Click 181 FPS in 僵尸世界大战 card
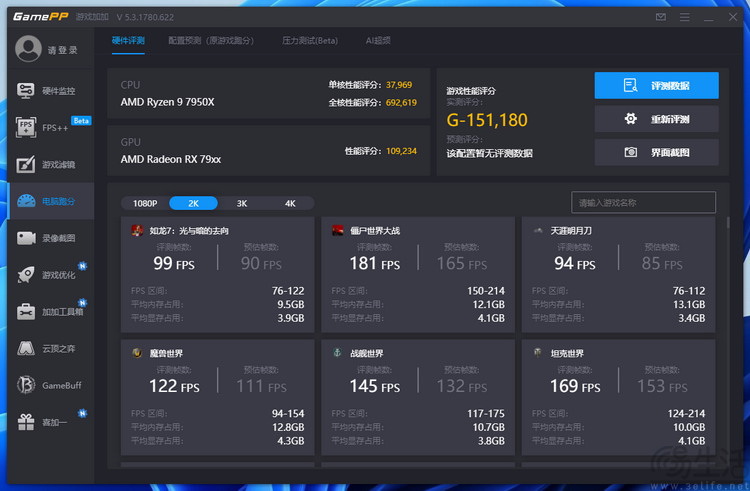The width and height of the screenshot is (750, 491). (375, 263)
